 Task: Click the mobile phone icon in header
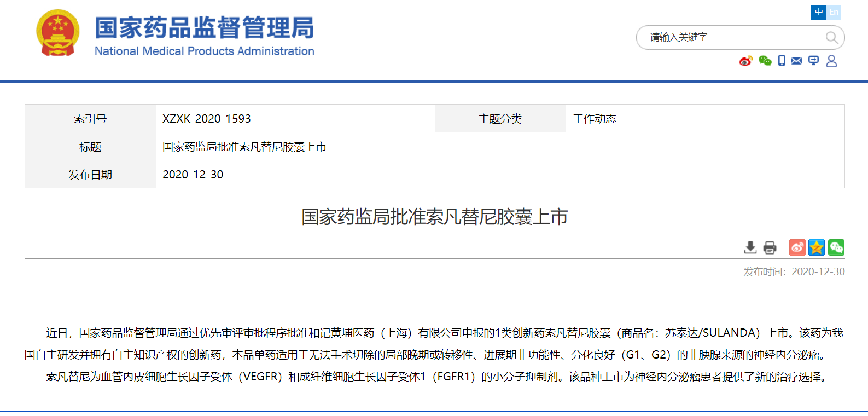pos(782,61)
